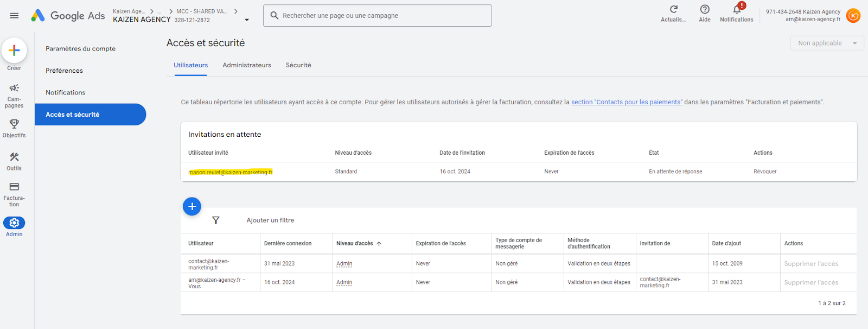This screenshot has width=868, height=329.
Task: Click 16 oct. 2024 invitation date
Action: 455,172
